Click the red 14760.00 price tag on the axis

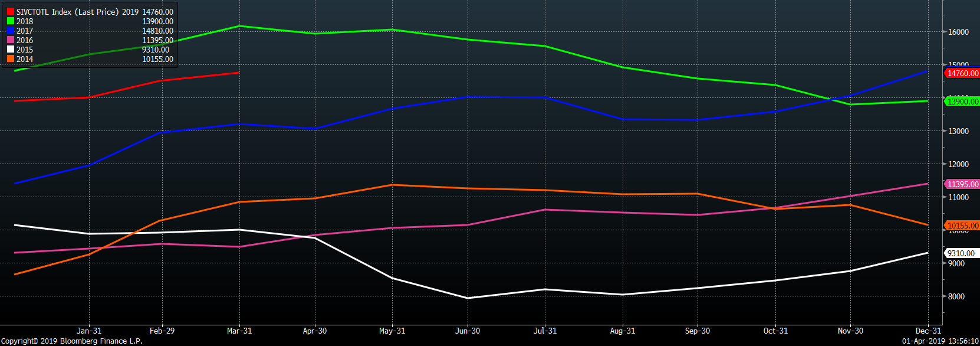point(963,73)
